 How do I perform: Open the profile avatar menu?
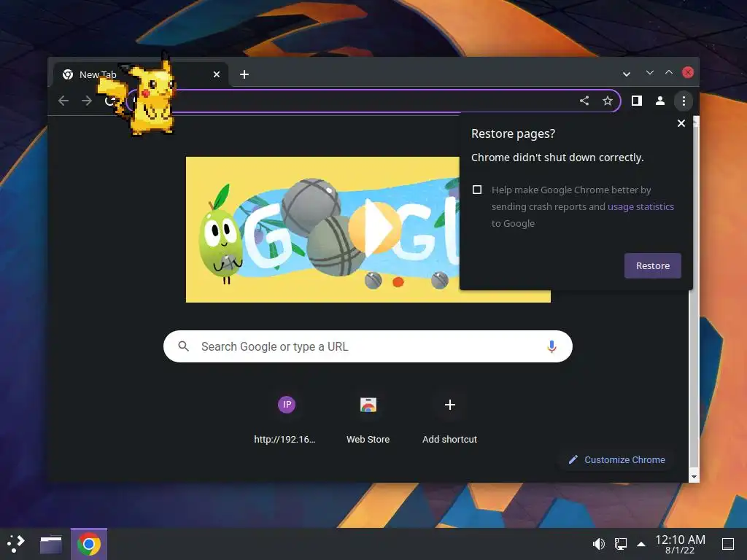(659, 101)
